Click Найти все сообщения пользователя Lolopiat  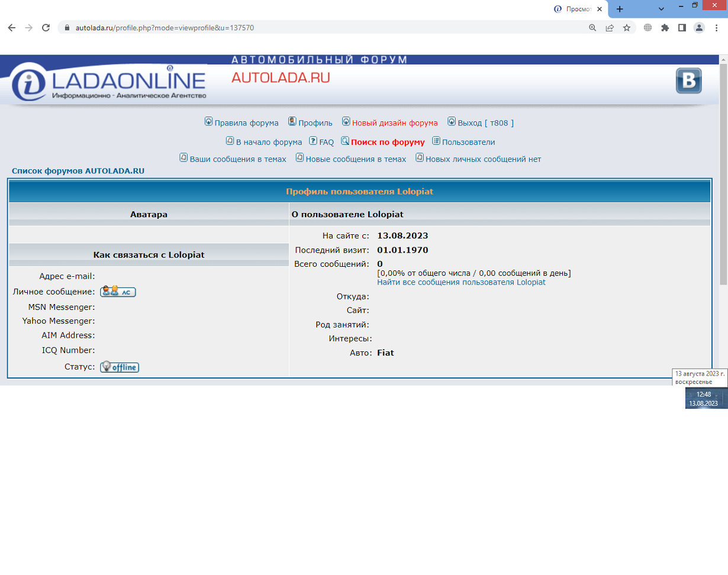point(461,283)
